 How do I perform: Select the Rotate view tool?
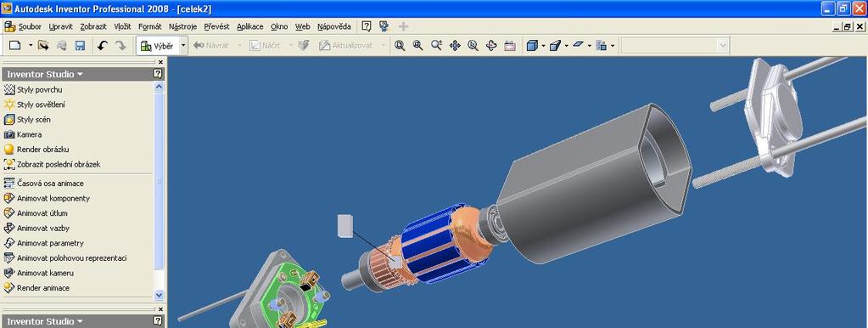point(491,46)
